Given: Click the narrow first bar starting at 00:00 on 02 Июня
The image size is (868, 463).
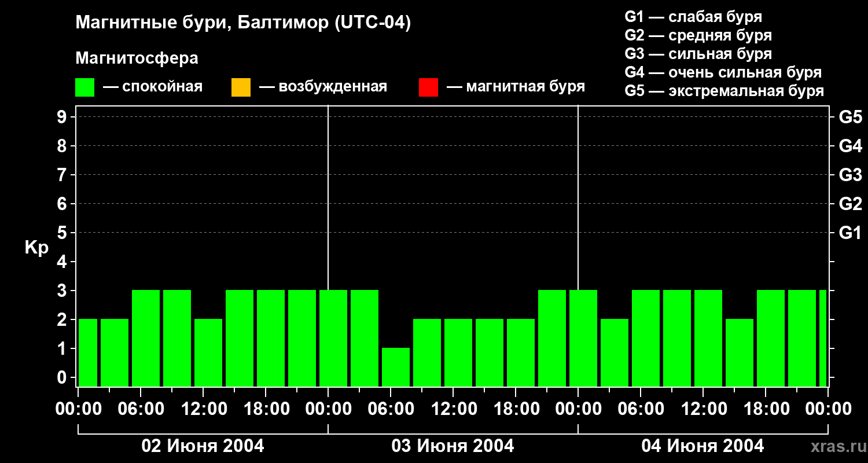Looking at the screenshot, I should (88, 353).
